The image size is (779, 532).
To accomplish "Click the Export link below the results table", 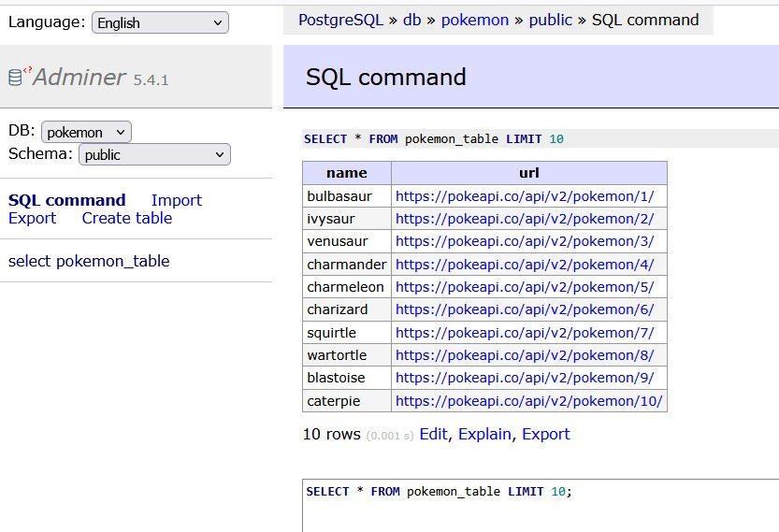I will point(545,434).
